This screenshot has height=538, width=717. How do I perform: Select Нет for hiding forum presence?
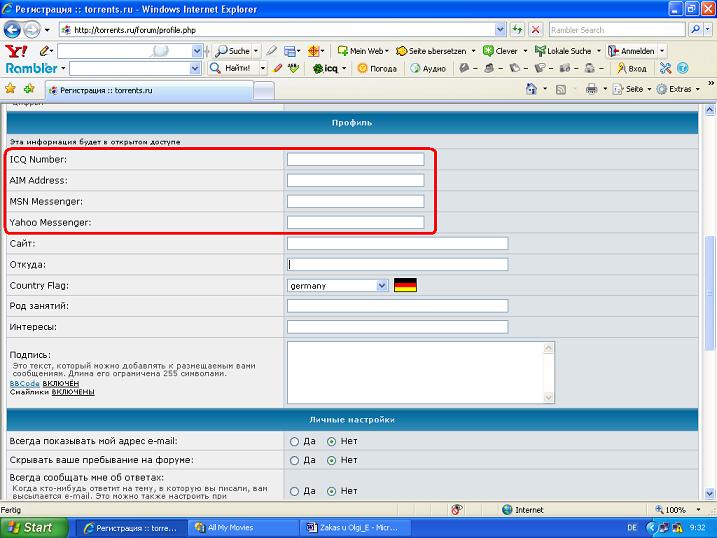click(x=332, y=461)
